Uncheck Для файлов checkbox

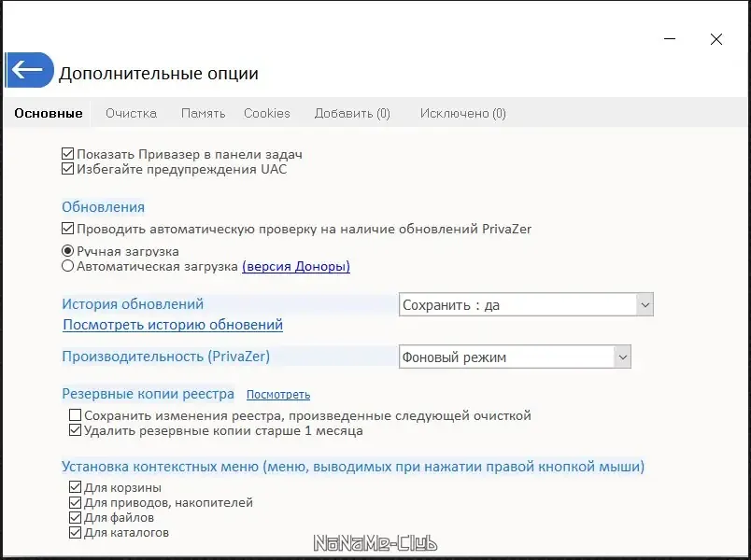click(76, 517)
